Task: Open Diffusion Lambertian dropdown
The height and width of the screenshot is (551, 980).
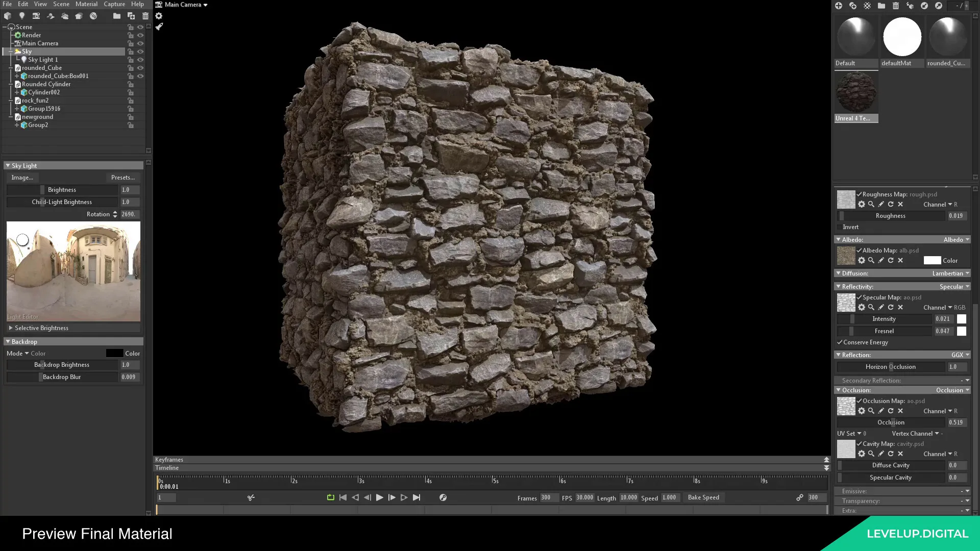Action: tap(950, 273)
